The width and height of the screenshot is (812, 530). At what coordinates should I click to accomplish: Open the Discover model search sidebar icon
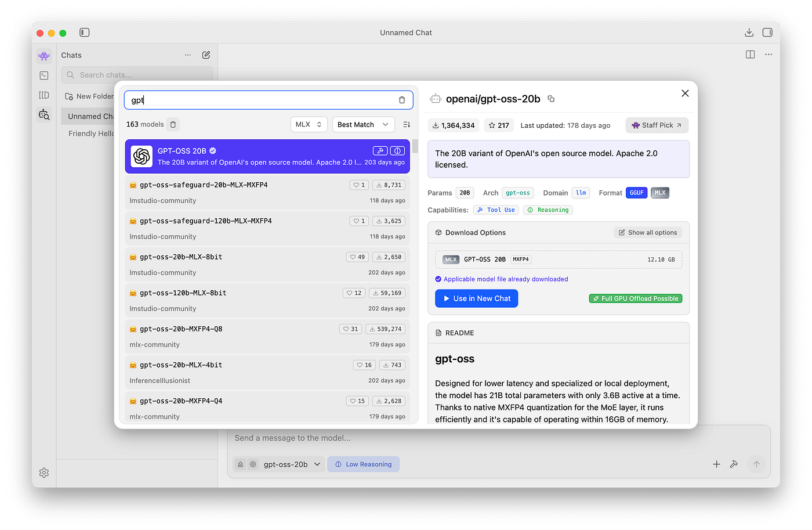[44, 114]
